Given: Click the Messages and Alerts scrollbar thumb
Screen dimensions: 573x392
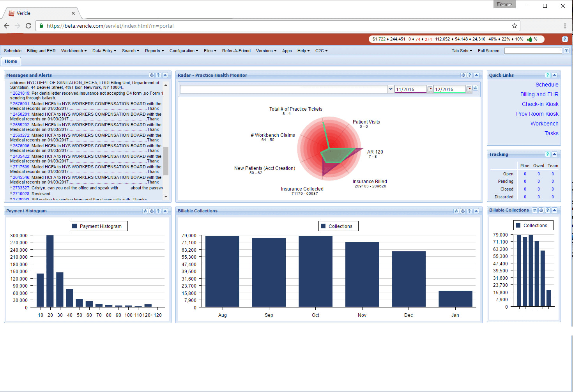Looking at the screenshot, I should pyautogui.click(x=166, y=161).
